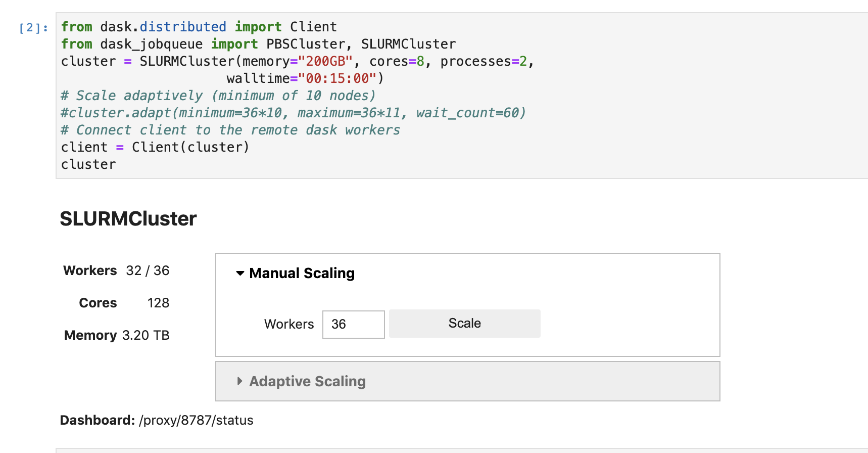Click the Workers 32 / 36 status value
Image resolution: width=868 pixels, height=453 pixels.
(x=148, y=270)
